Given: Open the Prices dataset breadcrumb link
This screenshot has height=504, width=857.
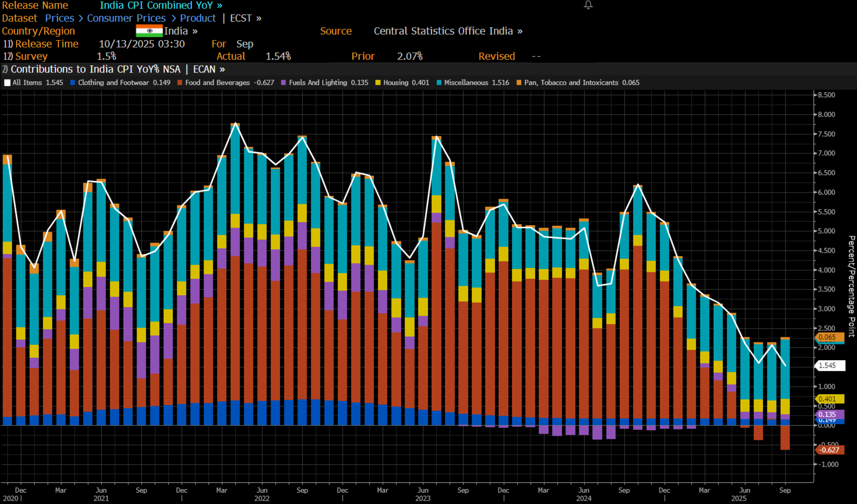Looking at the screenshot, I should pos(59,18).
